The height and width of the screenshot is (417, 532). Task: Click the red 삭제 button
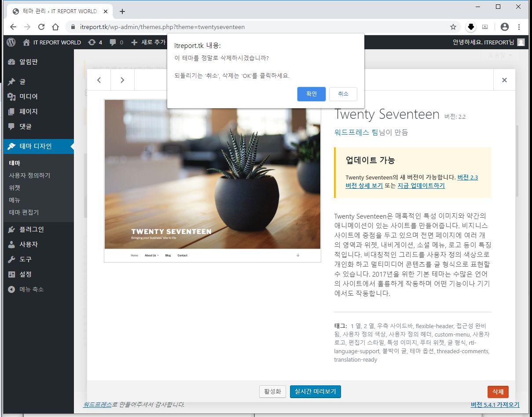(x=498, y=391)
